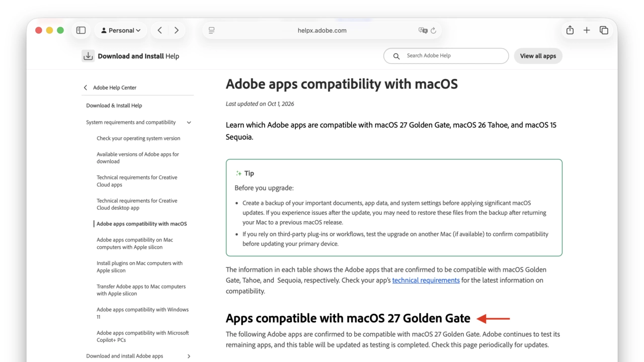Open the technical requirements link
This screenshot has width=644, height=362.
coord(426,280)
